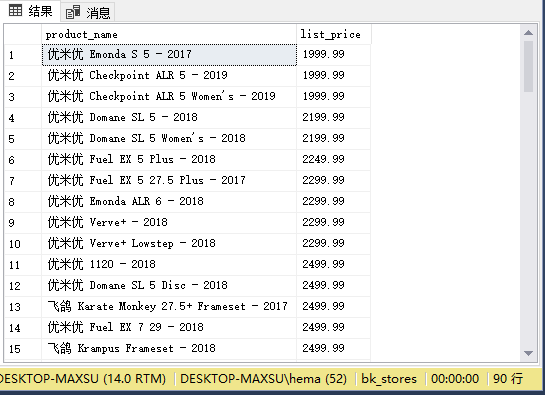
Task: Click the cell 飞鸽 Krampus Frameset - 2018
Action: [x=169, y=348]
